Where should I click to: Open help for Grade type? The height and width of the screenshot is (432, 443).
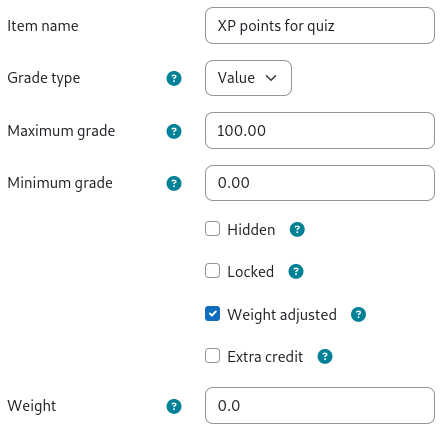[x=174, y=79]
